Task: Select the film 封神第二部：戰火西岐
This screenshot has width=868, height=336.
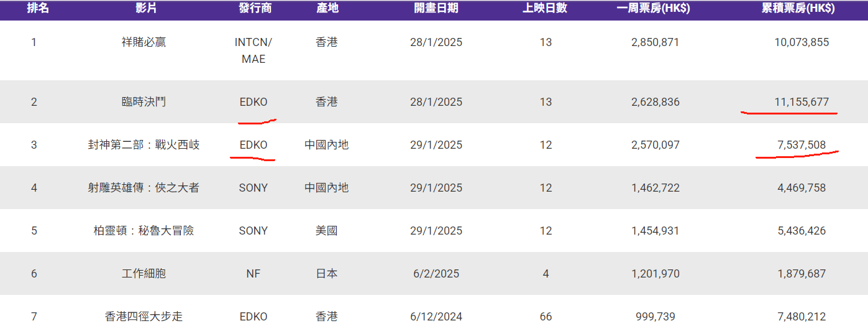Action: (x=144, y=145)
